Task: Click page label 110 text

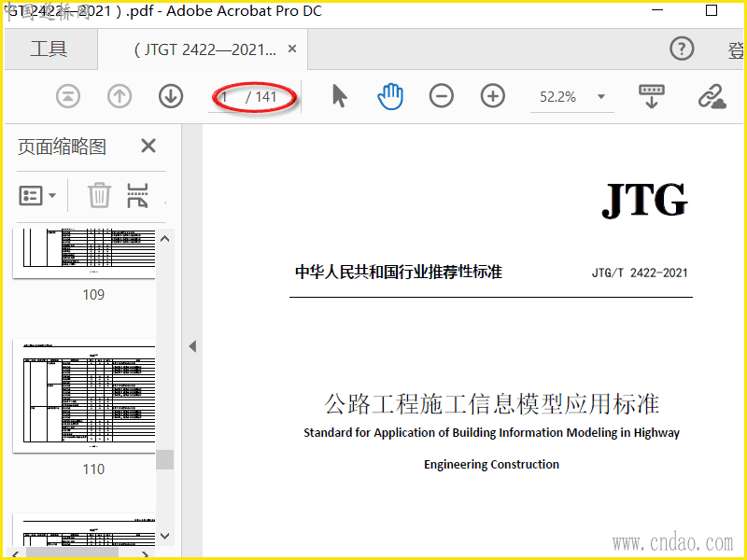Action: [93, 469]
